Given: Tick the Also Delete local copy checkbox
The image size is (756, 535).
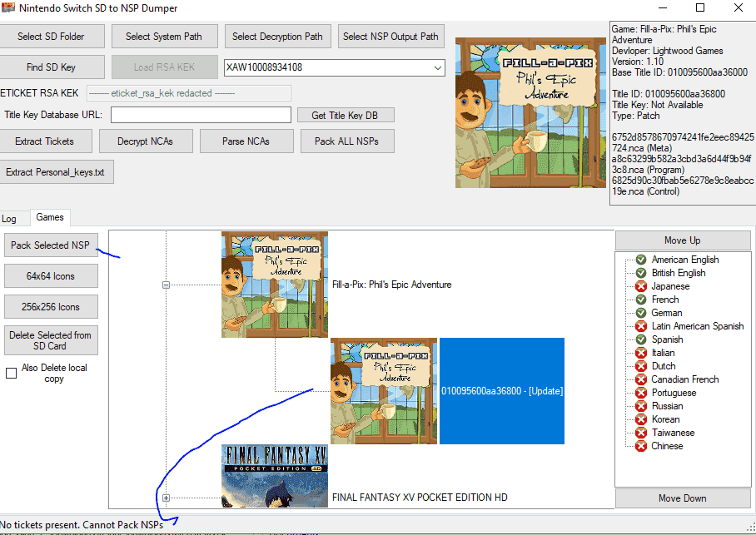Looking at the screenshot, I should [11, 373].
